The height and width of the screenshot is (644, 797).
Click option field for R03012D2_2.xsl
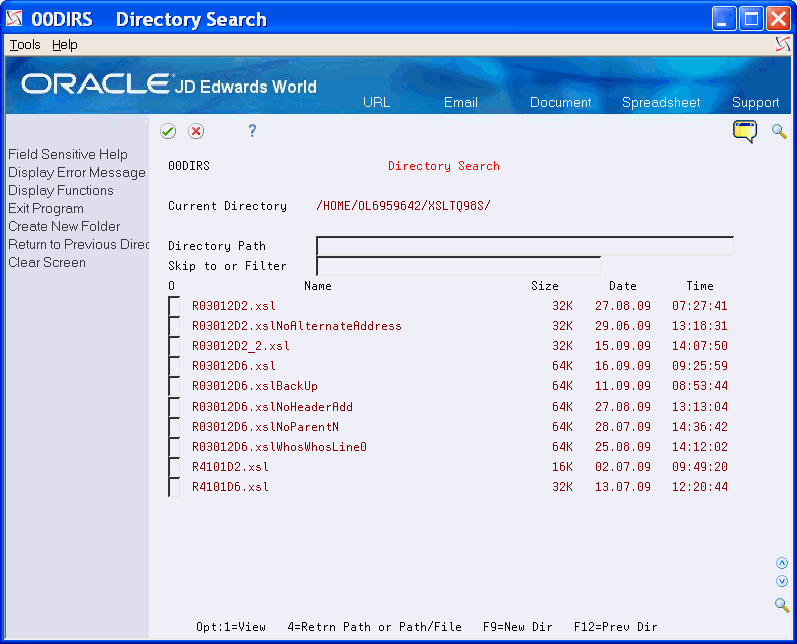click(174, 346)
